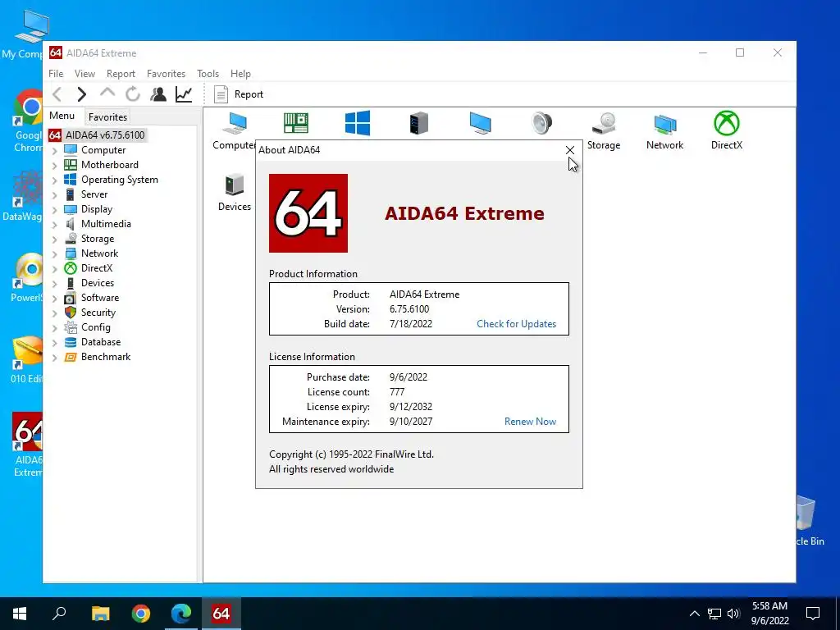Image resolution: width=840 pixels, height=630 pixels.
Task: Open the Devices icon in main pane
Action: pyautogui.click(x=235, y=192)
